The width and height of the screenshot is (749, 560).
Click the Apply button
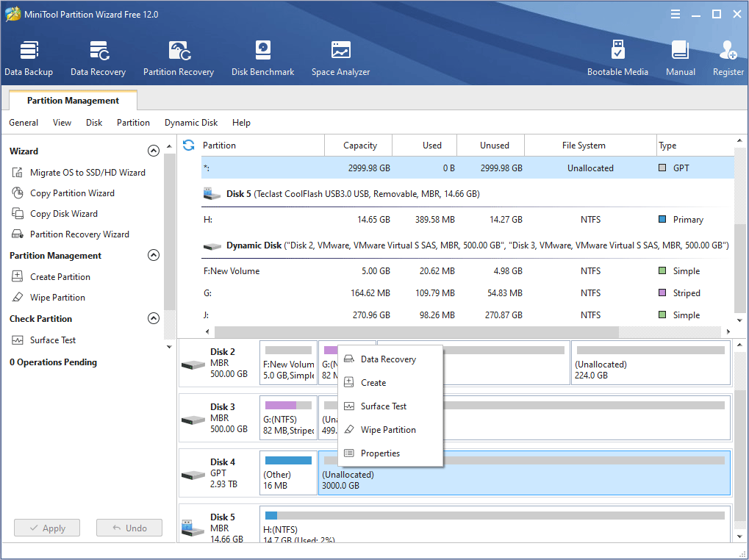coord(47,528)
